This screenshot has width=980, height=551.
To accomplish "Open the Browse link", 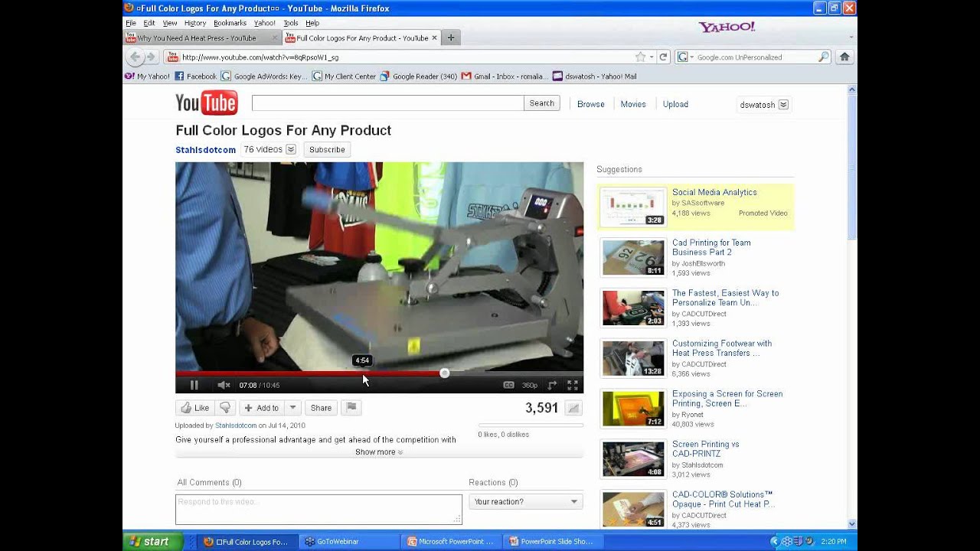I will pyautogui.click(x=590, y=104).
